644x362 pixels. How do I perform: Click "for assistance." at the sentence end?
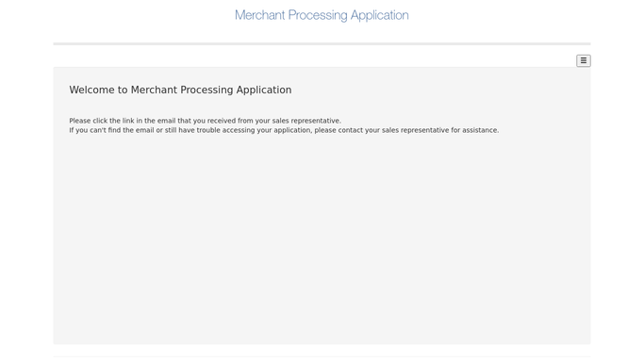click(x=475, y=130)
